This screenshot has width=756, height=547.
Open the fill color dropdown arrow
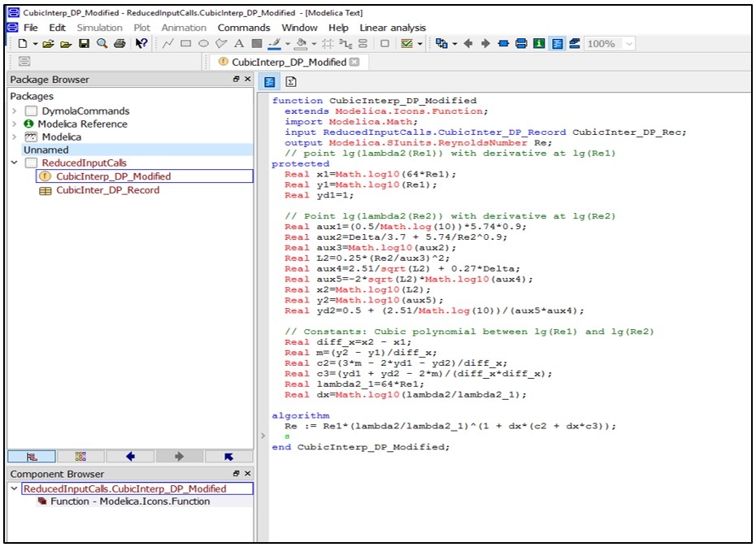click(x=315, y=44)
